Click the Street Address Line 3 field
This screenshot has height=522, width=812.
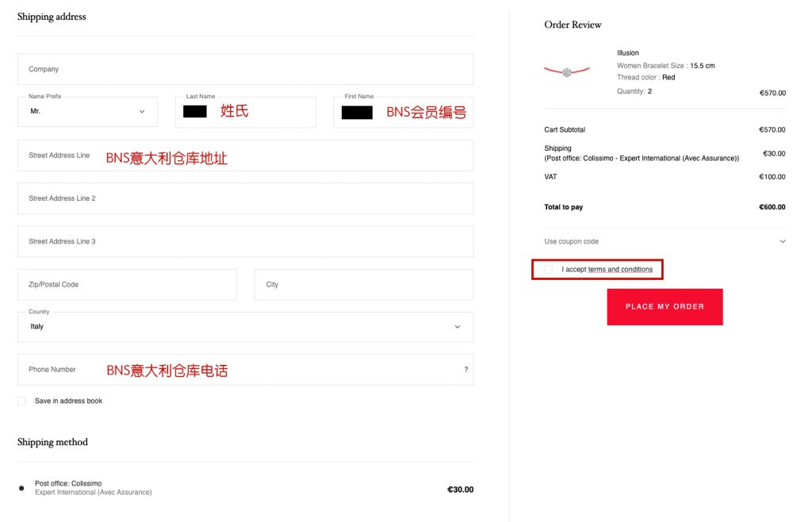246,241
